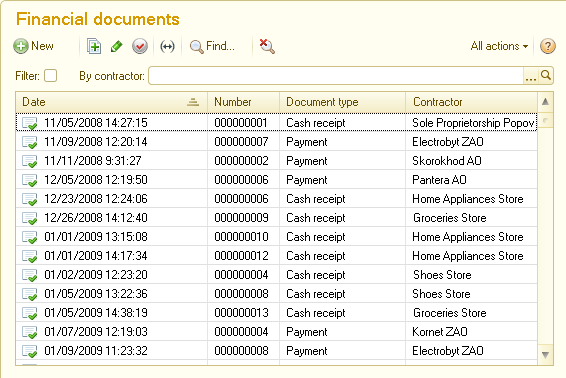Sort by the Document type column header
The image size is (566, 378).
(x=343, y=102)
